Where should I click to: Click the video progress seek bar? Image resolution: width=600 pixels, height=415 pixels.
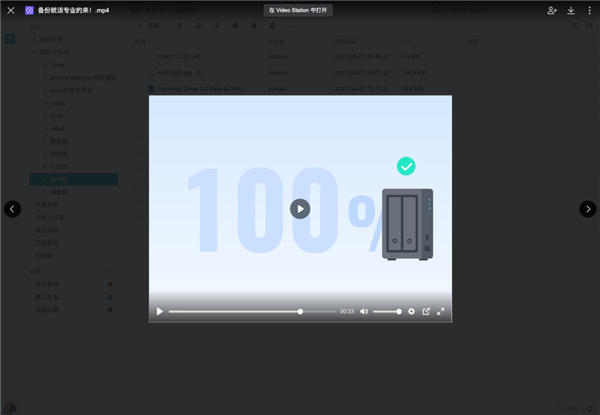point(253,311)
